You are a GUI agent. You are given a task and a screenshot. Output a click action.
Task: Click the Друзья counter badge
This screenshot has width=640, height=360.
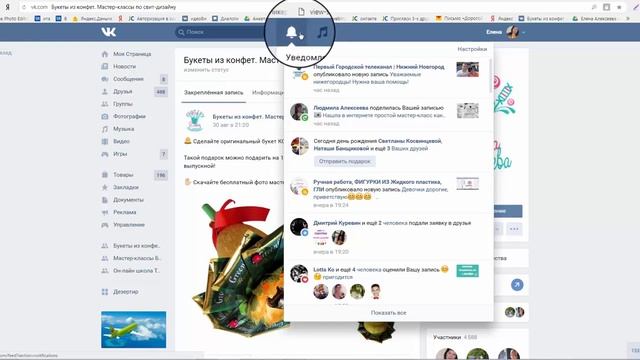(161, 92)
